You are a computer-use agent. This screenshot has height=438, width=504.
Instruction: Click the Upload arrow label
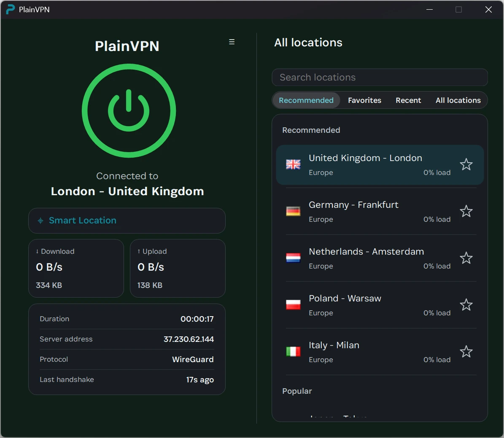coord(152,251)
